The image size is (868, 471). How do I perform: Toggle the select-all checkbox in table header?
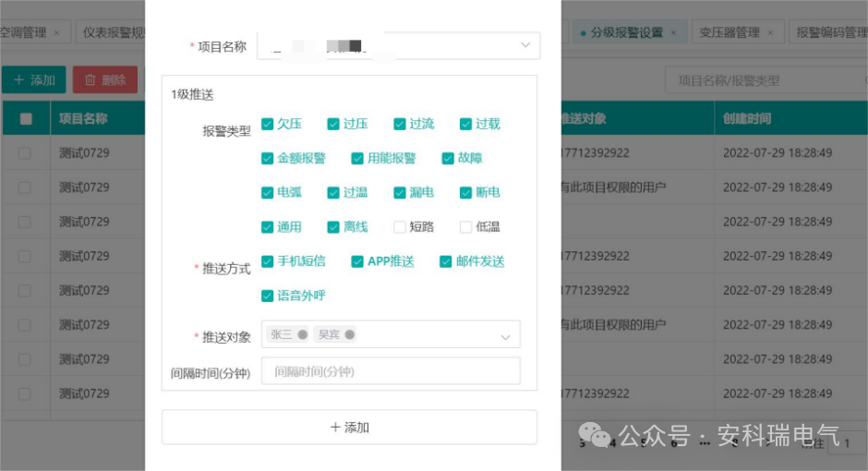click(x=26, y=118)
